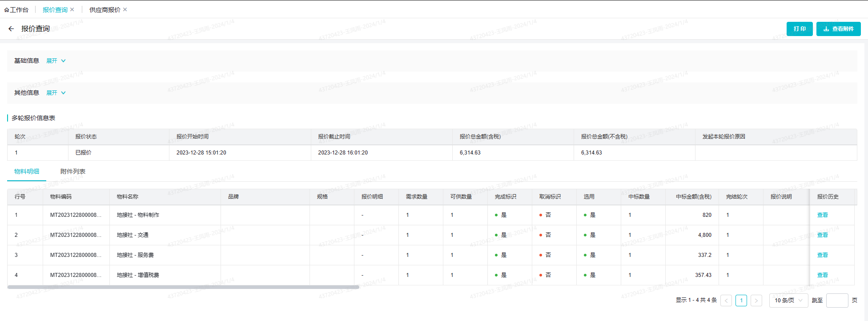Open 查看 link for 地接社 - 物料制作
868x321 pixels.
coord(822,215)
